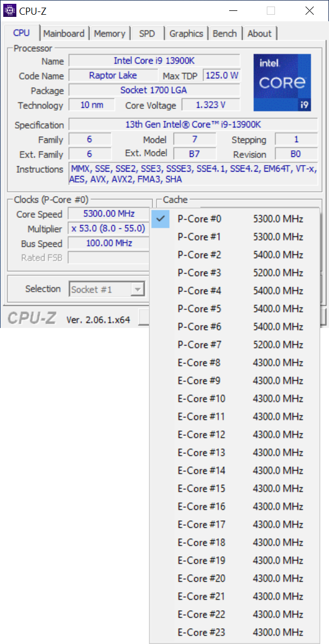Click the Model value 7
329x644 pixels.
[195, 139]
